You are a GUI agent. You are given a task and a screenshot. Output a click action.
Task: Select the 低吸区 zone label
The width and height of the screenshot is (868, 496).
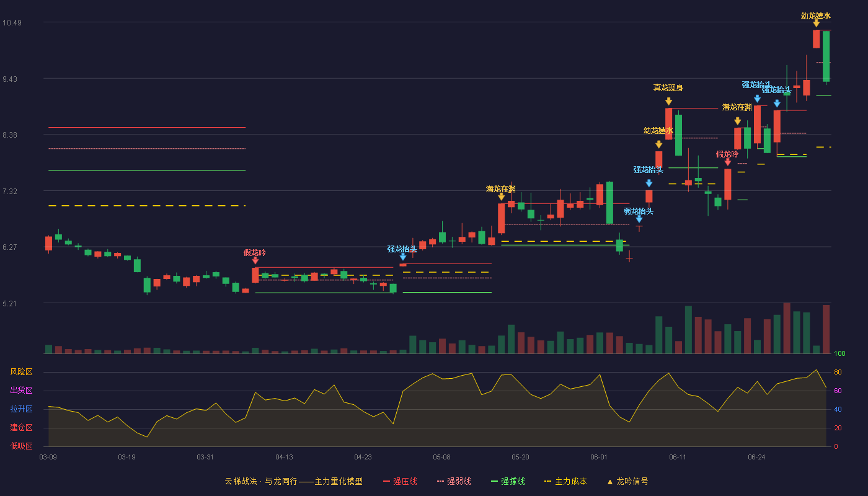pos(21,446)
